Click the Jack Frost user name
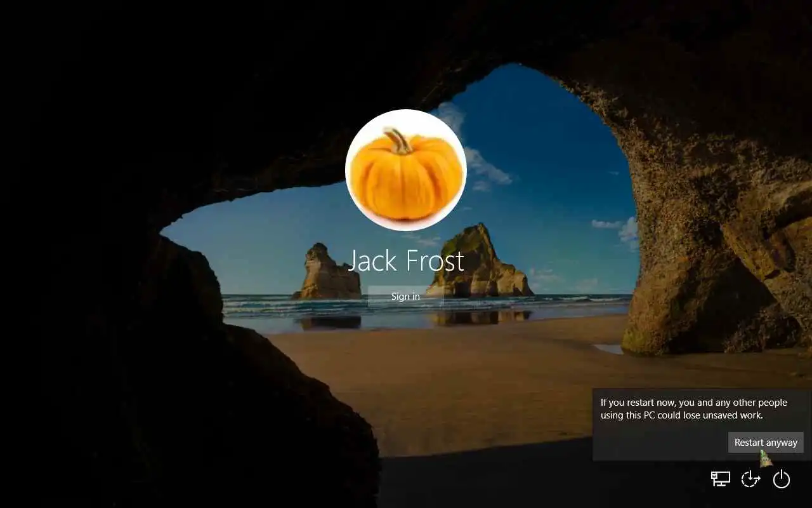Image resolution: width=812 pixels, height=508 pixels. [406, 261]
